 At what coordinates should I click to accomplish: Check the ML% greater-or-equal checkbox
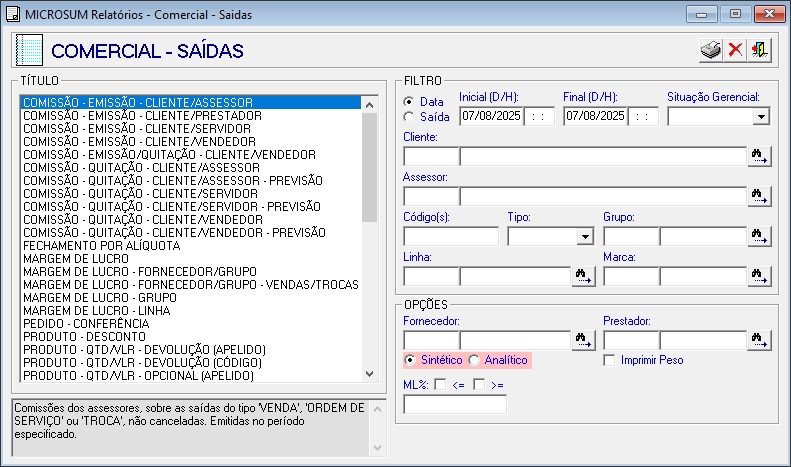tap(479, 385)
